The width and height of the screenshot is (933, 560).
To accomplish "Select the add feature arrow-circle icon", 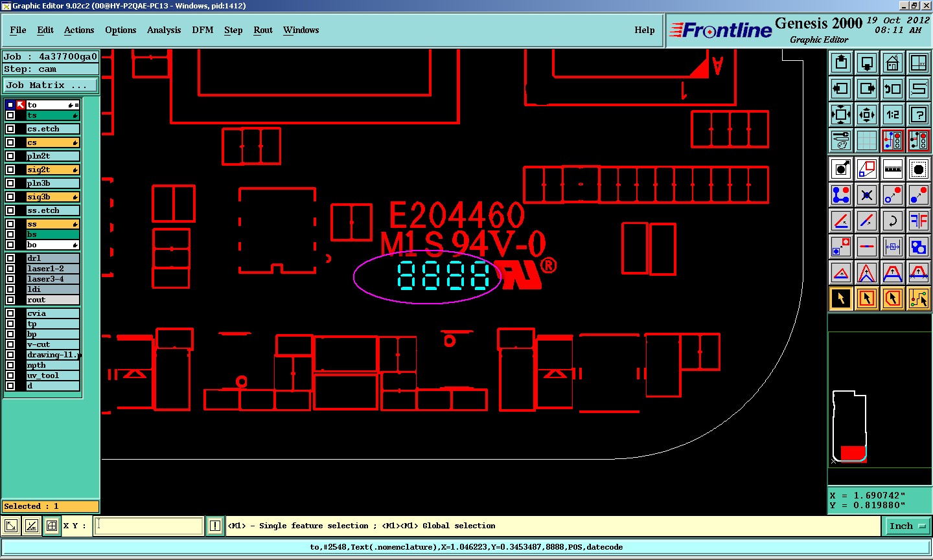I will point(841,169).
